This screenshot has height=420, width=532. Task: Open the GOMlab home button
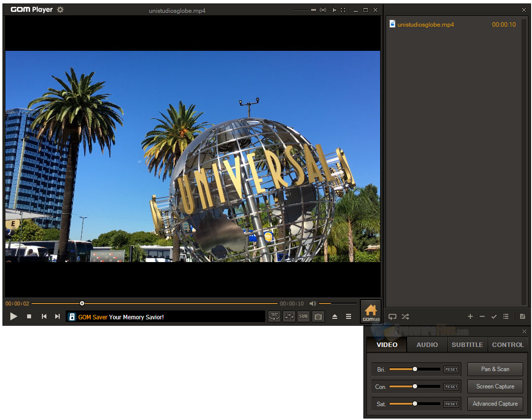click(x=371, y=312)
